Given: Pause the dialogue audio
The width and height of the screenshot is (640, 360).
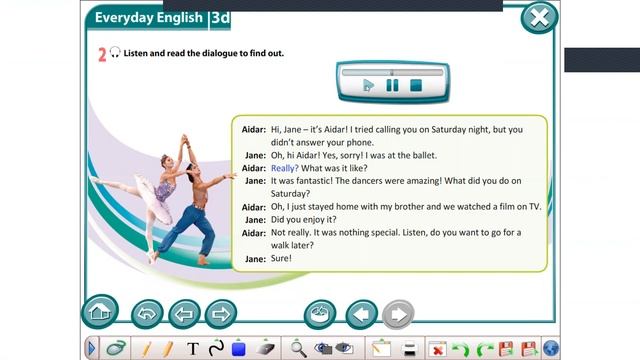Looking at the screenshot, I should point(392,85).
